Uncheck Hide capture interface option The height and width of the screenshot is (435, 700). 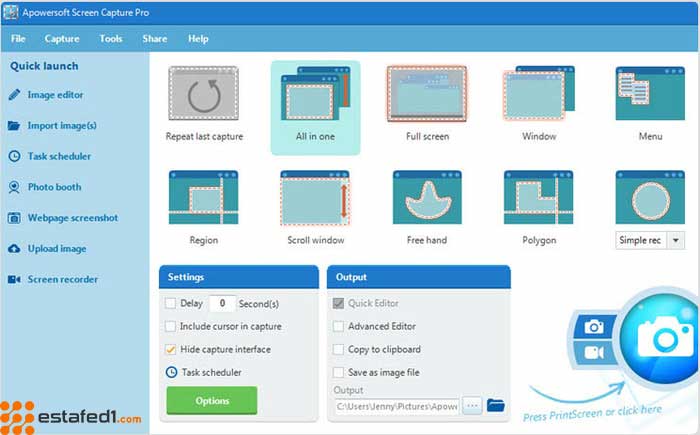170,349
